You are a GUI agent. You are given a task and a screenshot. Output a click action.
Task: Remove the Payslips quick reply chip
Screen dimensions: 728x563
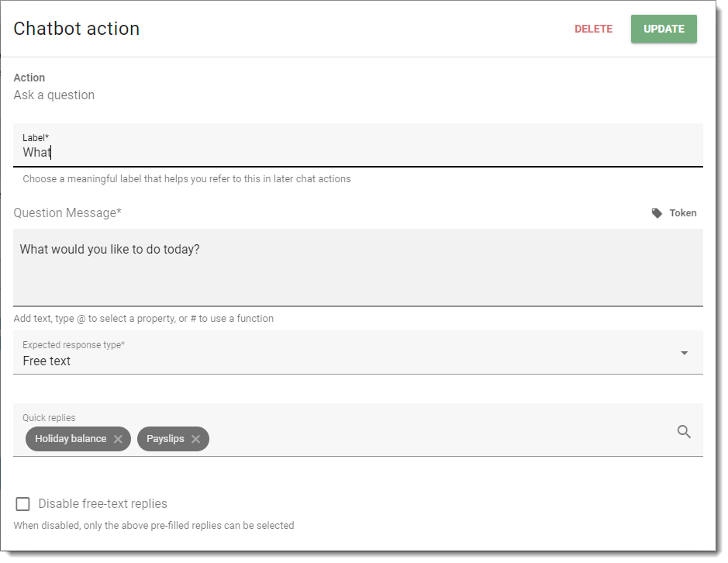195,439
